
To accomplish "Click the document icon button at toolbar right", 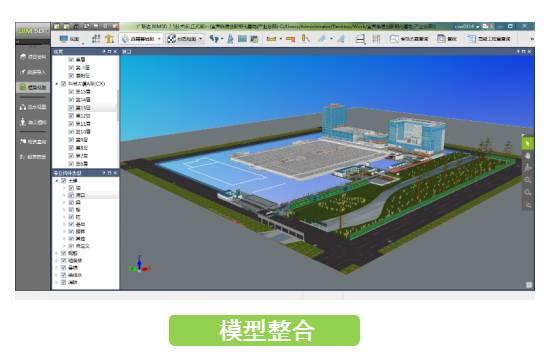I will [447, 39].
